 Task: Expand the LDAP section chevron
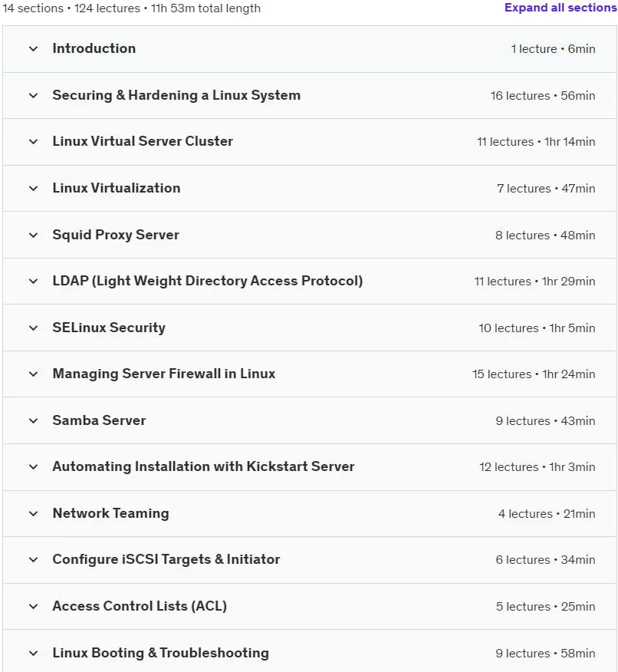click(33, 282)
